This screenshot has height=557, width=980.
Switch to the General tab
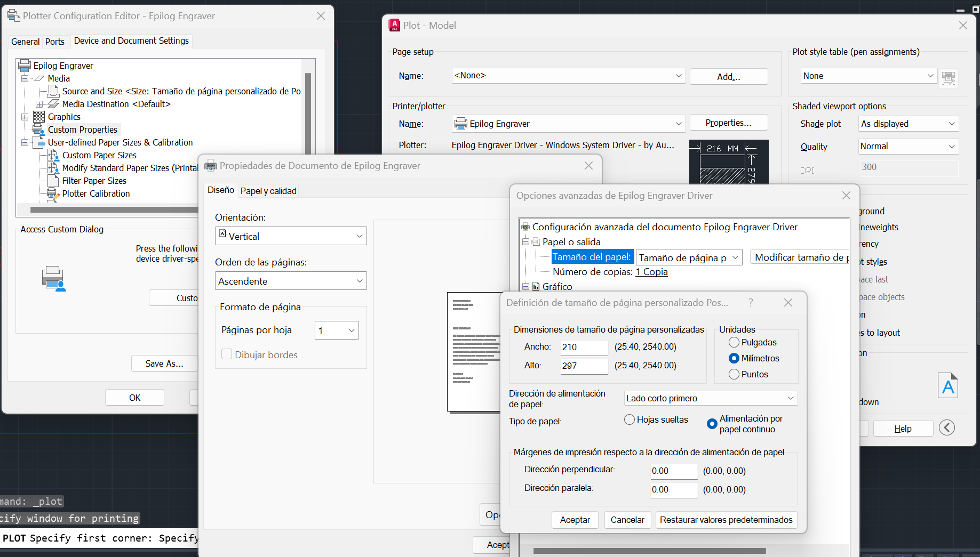tap(26, 42)
